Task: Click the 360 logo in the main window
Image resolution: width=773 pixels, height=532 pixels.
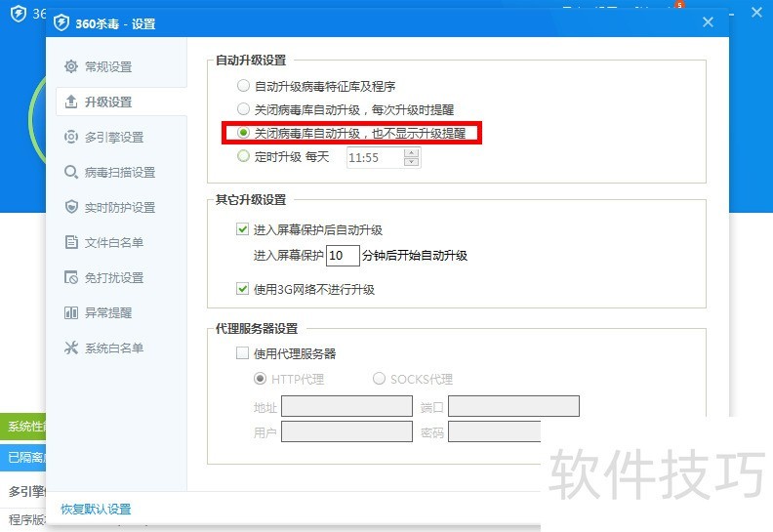Action: (19, 14)
